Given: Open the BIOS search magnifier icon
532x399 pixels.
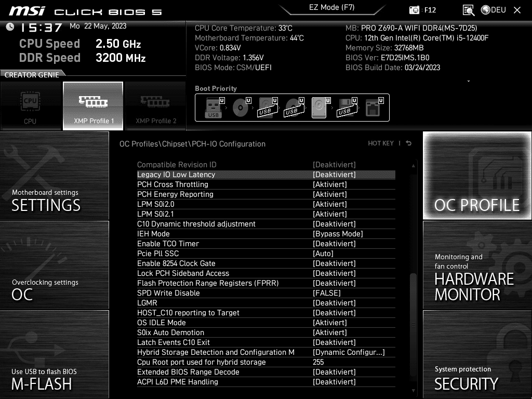Looking at the screenshot, I should [468, 10].
